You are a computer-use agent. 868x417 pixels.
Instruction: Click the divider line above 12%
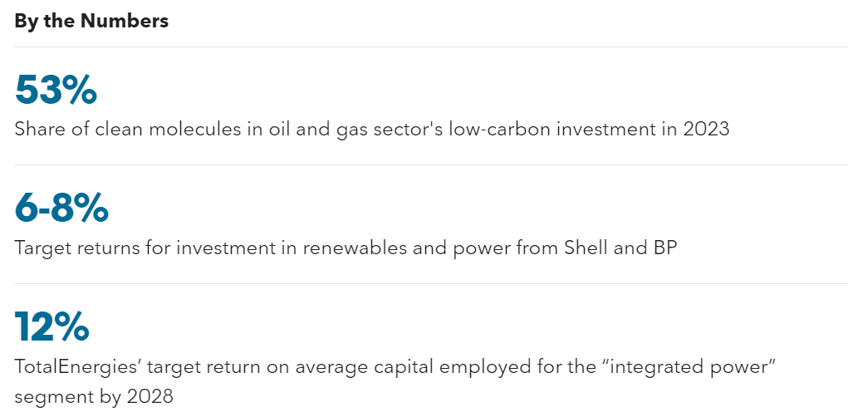(x=431, y=284)
